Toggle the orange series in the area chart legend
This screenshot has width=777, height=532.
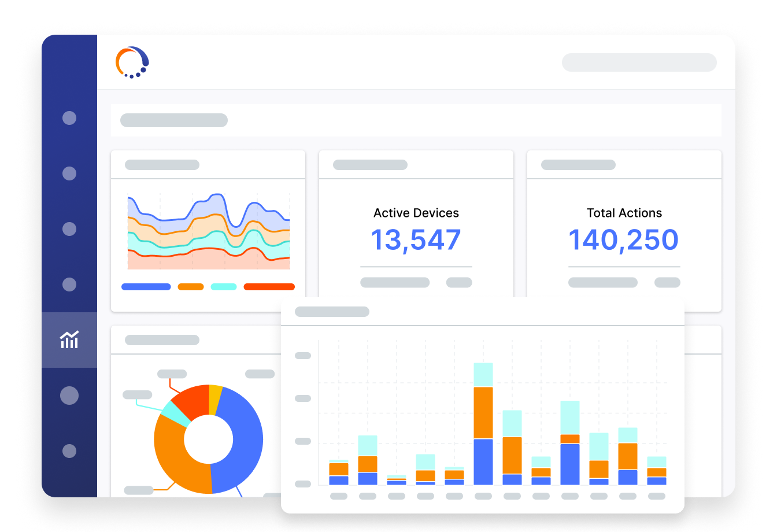coord(191,286)
